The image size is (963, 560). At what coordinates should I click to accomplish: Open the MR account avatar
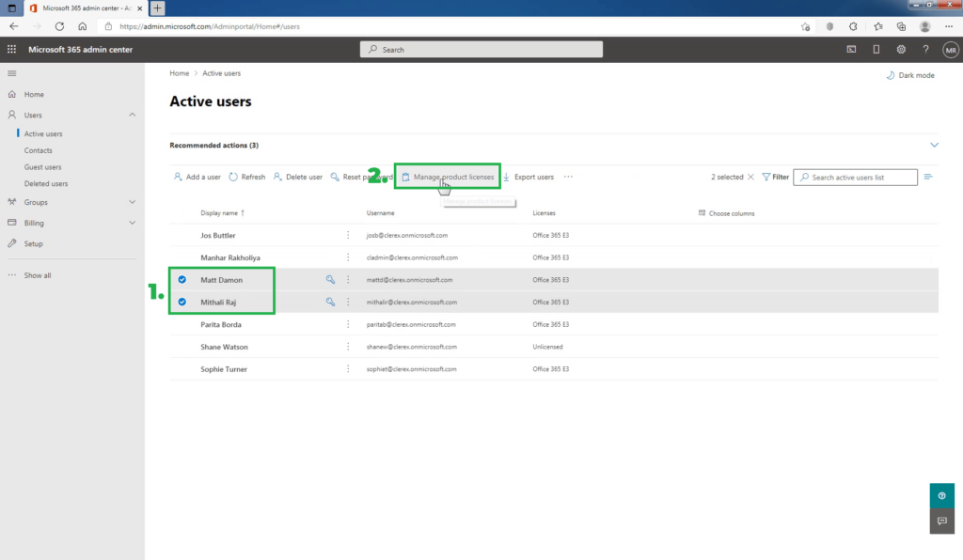pos(951,50)
